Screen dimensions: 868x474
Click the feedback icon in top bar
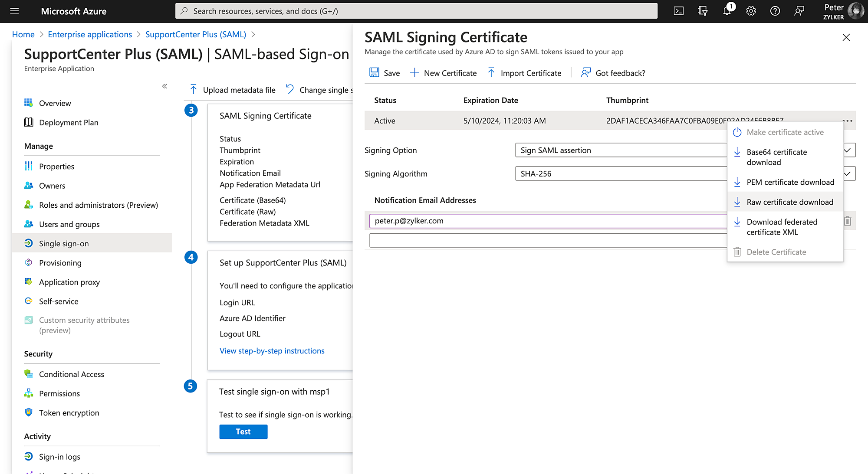tap(799, 11)
